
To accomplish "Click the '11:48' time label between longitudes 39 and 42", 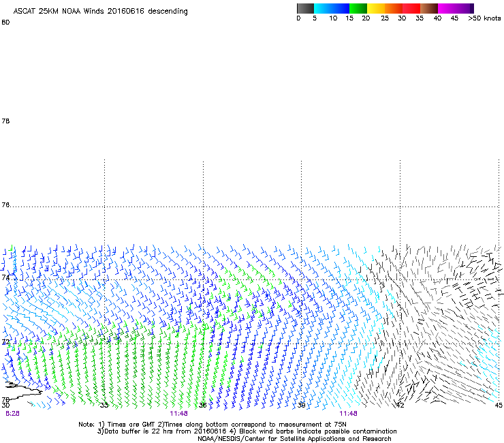I will coord(349,414).
